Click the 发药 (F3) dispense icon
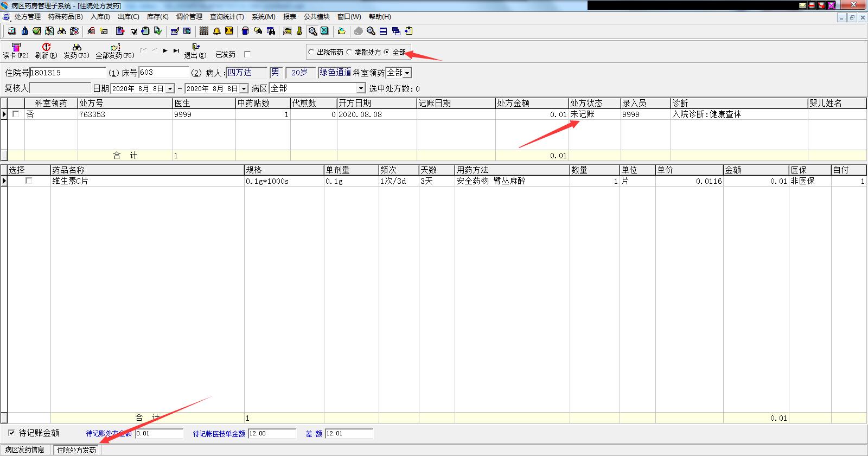The height and width of the screenshot is (456, 868). tap(76, 48)
